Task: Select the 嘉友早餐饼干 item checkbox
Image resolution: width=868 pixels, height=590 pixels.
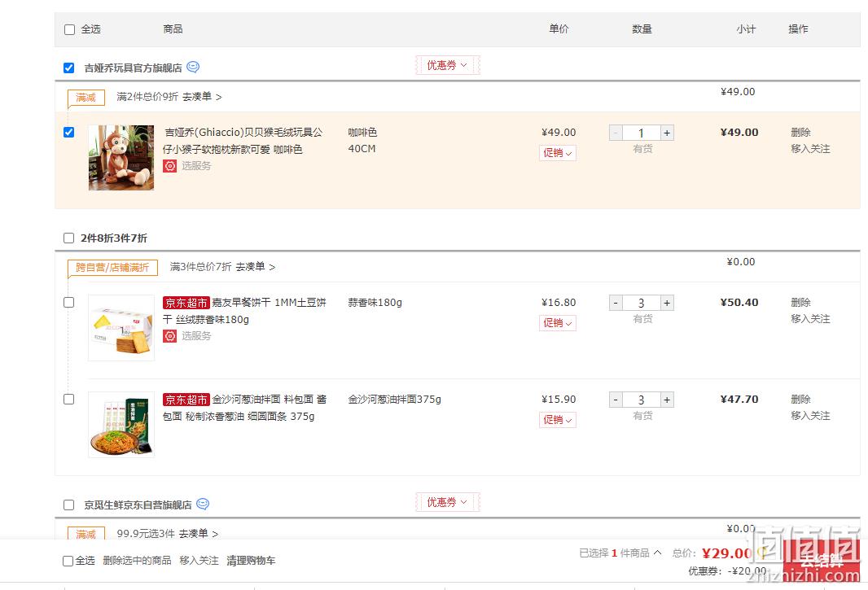Action: pos(68,302)
